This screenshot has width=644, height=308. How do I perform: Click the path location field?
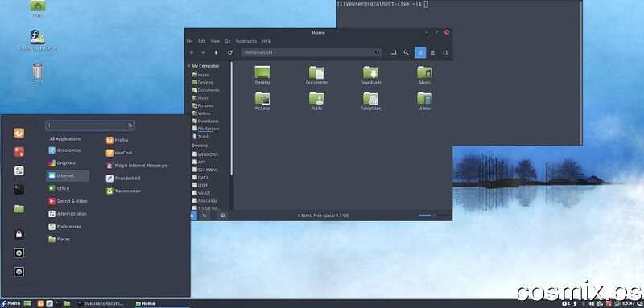click(x=312, y=52)
